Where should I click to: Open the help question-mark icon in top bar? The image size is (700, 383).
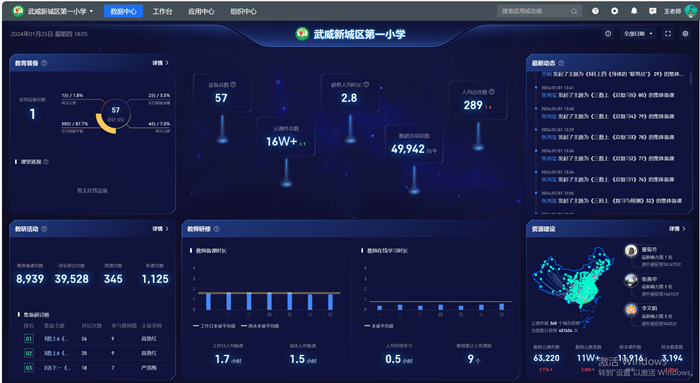pyautogui.click(x=595, y=11)
